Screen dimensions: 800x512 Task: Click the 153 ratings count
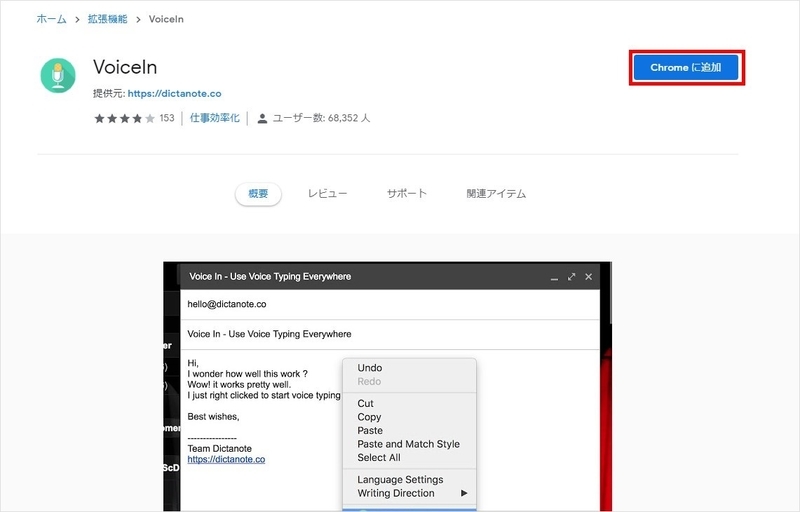coord(167,118)
